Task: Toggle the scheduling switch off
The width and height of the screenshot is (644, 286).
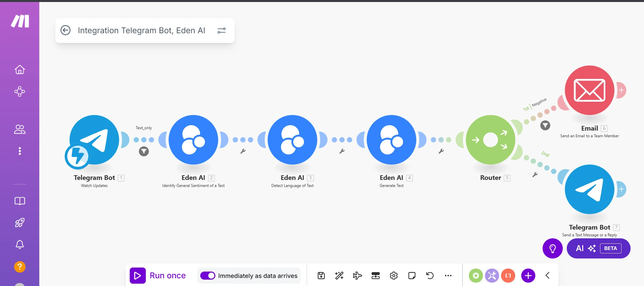Action: 208,276
